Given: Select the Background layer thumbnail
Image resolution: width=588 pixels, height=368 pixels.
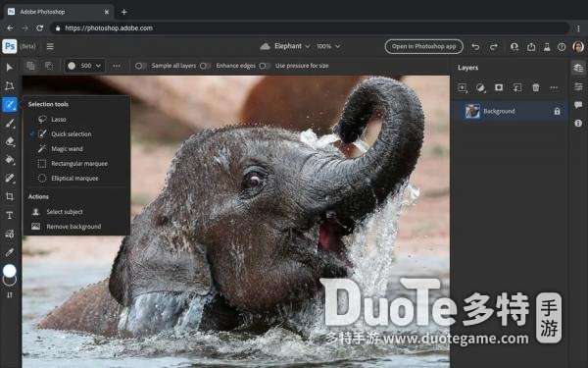Looking at the screenshot, I should pyautogui.click(x=472, y=111).
